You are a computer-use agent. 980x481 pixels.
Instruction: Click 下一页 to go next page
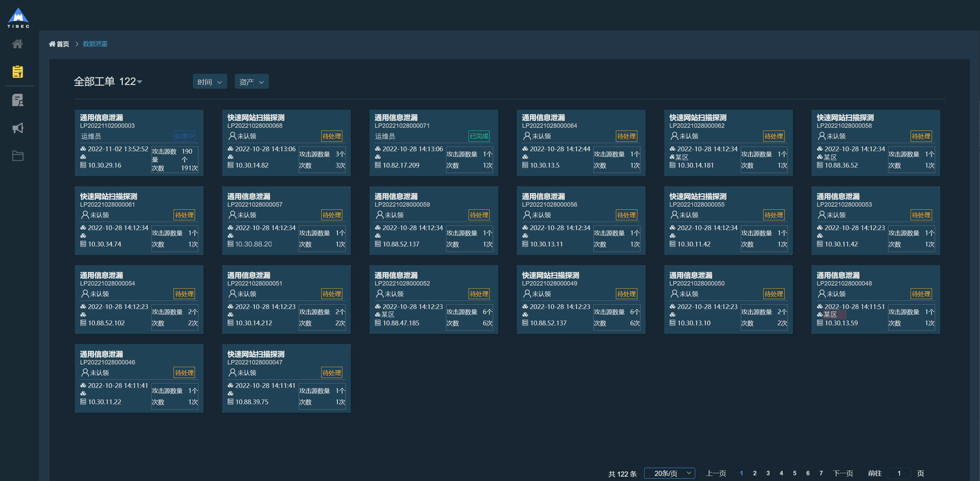click(x=843, y=473)
